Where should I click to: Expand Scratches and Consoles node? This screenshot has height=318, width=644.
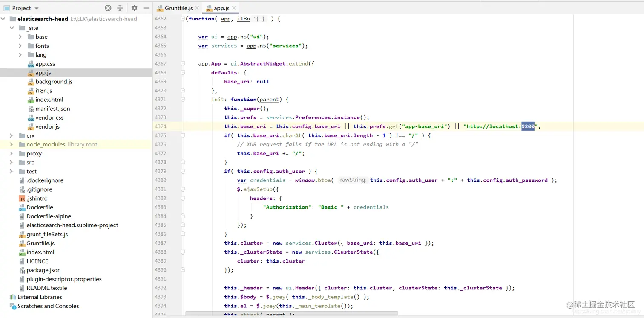[48, 306]
